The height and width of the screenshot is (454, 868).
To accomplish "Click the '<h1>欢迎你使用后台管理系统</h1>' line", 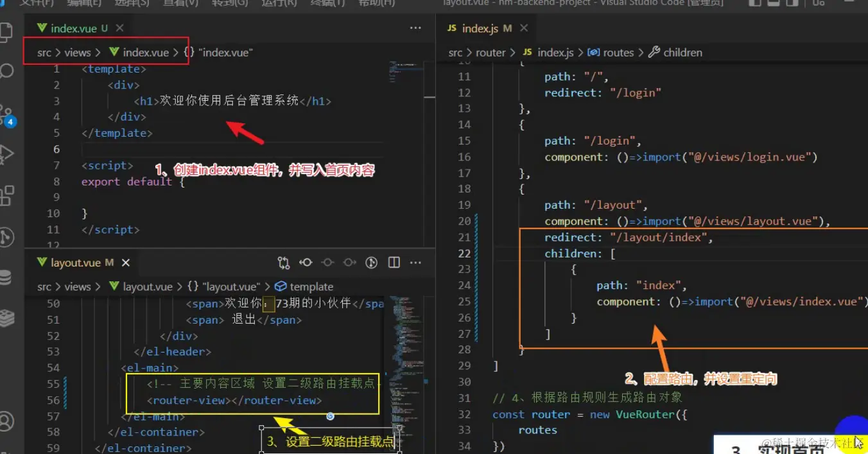I will [x=233, y=101].
